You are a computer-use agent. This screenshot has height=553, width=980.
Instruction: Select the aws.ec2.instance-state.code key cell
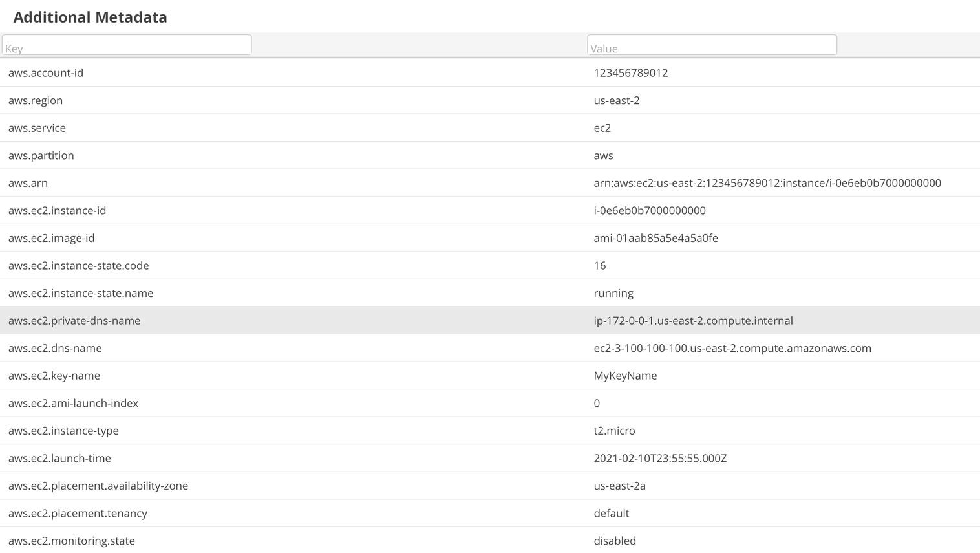[79, 266]
